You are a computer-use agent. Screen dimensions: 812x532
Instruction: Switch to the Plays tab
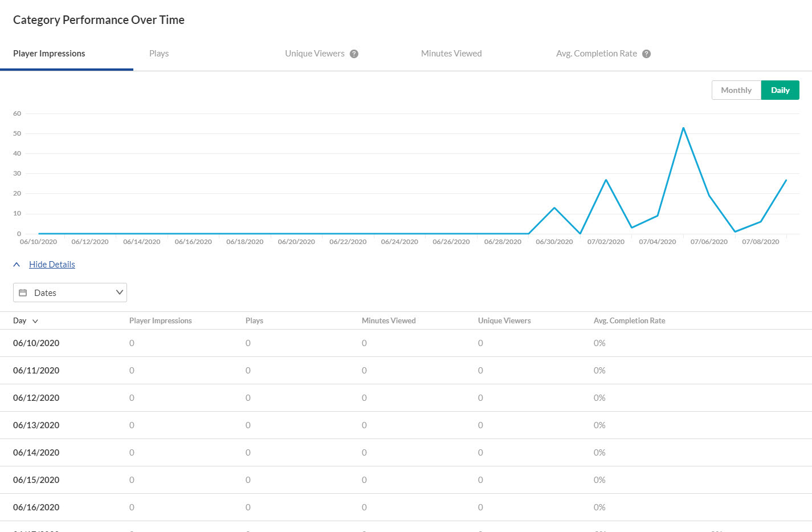[159, 54]
